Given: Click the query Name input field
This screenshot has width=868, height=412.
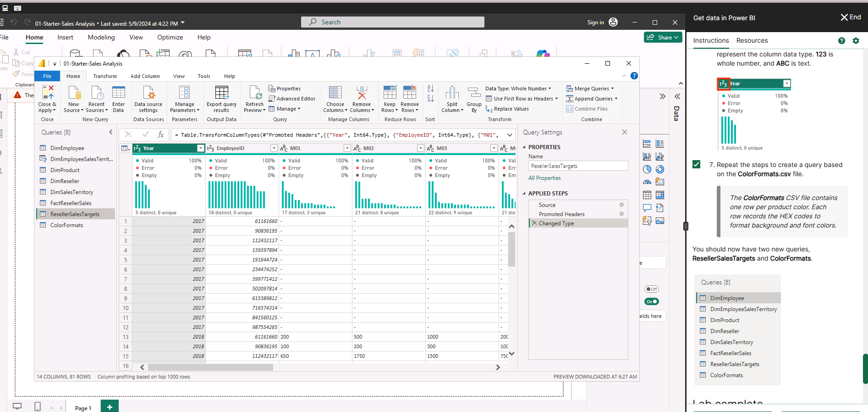Looking at the screenshot, I should [578, 166].
